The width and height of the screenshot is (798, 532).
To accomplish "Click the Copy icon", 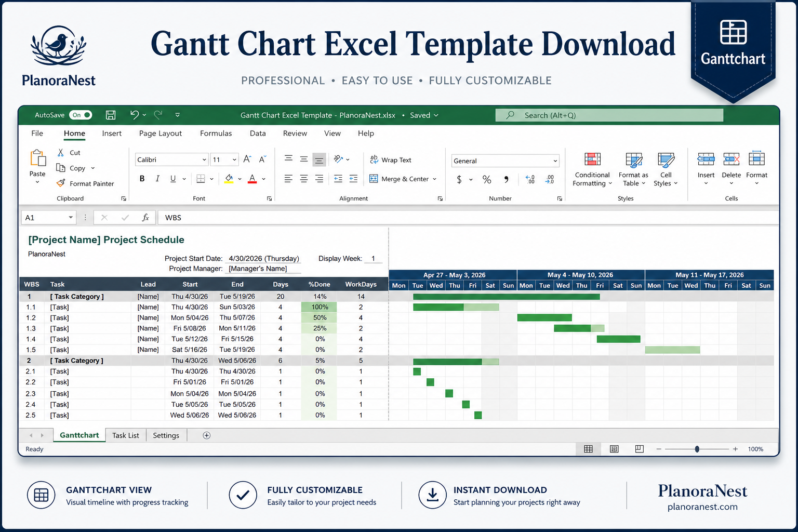I will 61,168.
